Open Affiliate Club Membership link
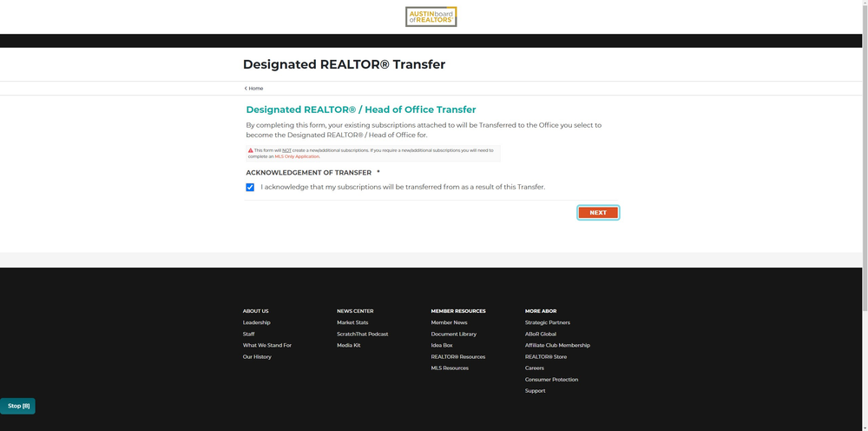This screenshot has width=868, height=431. 557,345
